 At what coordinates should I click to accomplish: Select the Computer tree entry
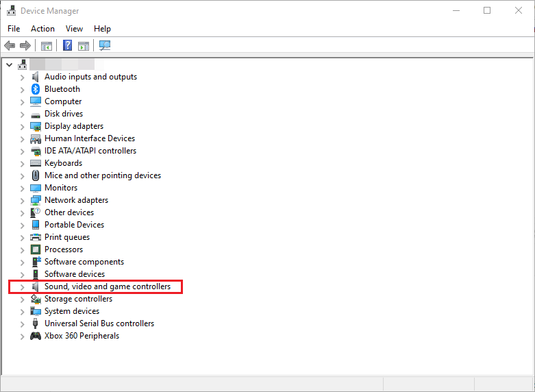pos(63,101)
